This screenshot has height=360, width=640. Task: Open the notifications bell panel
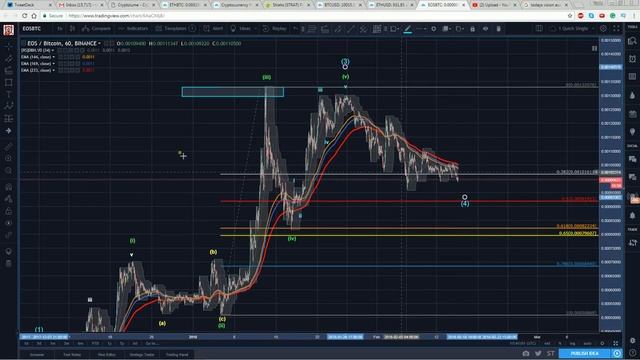click(x=632, y=215)
